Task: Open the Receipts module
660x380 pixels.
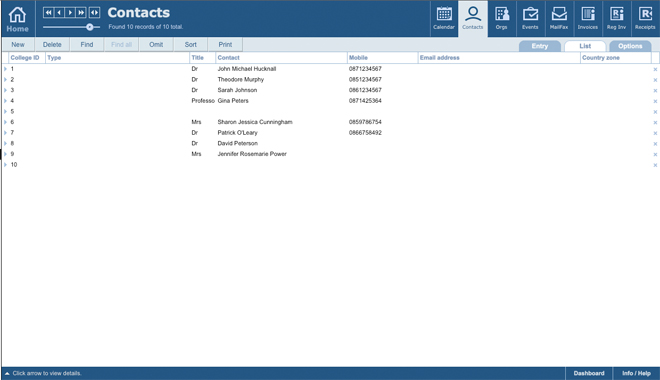Action: coord(645,19)
